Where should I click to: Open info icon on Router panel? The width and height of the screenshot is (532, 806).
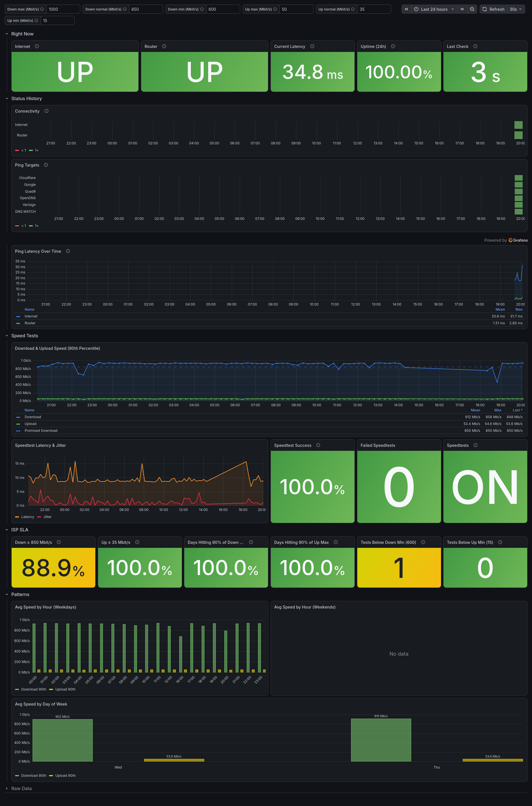click(164, 47)
